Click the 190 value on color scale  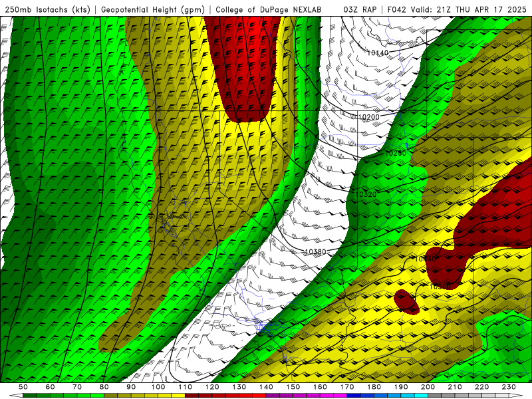click(x=401, y=387)
